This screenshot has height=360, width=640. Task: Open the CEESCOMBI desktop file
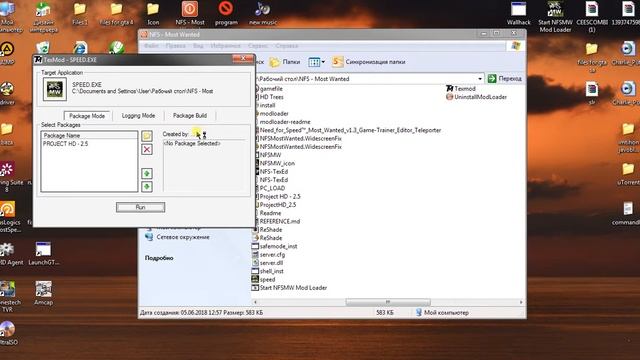592,16
